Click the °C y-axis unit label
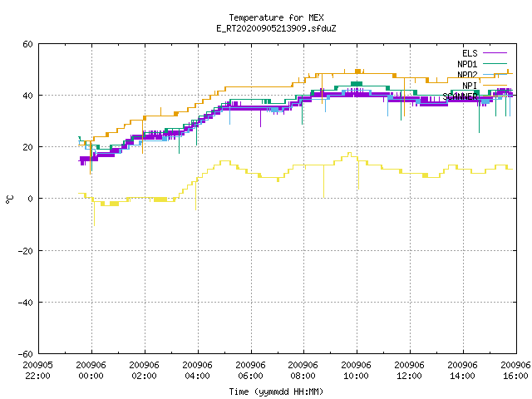 pos(10,199)
